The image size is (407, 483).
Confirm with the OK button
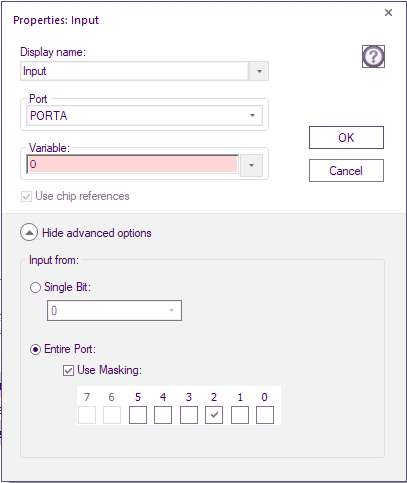point(346,137)
